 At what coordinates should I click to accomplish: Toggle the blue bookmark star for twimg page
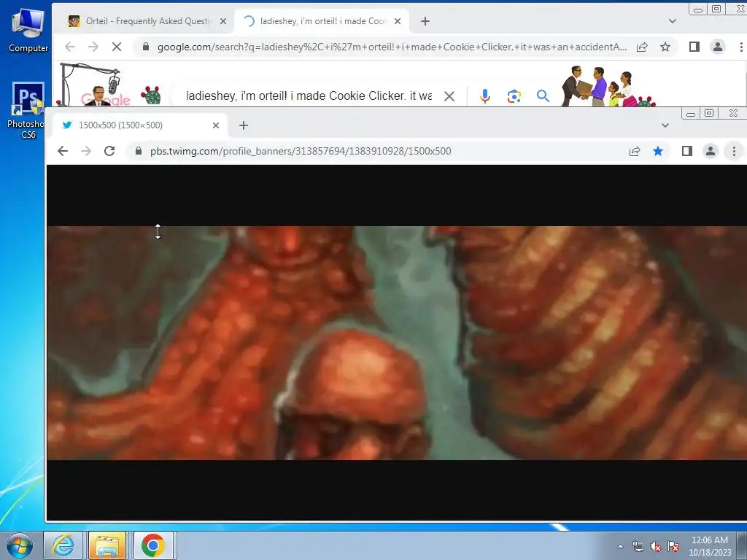click(658, 151)
